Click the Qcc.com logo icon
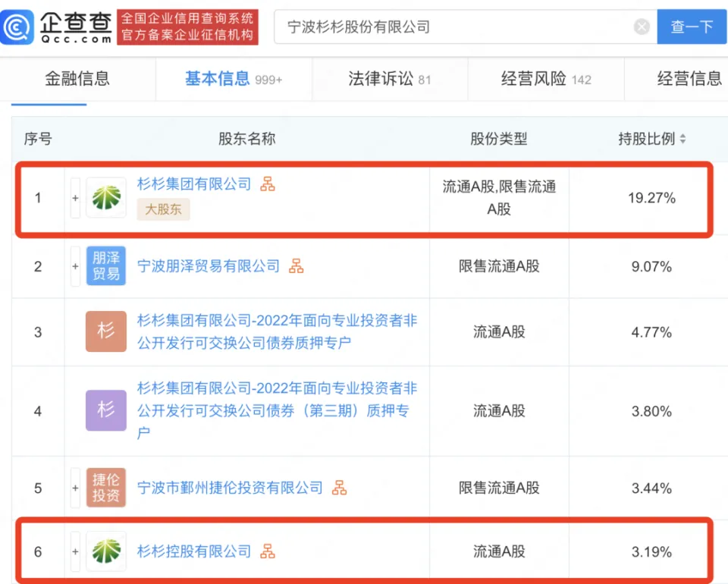Image resolution: width=728 pixels, height=584 pixels. 17,27
